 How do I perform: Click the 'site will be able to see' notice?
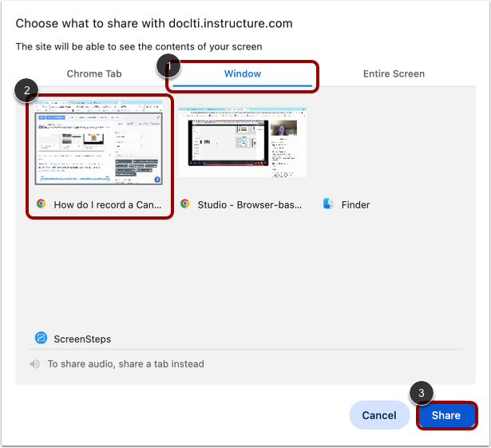pos(139,46)
